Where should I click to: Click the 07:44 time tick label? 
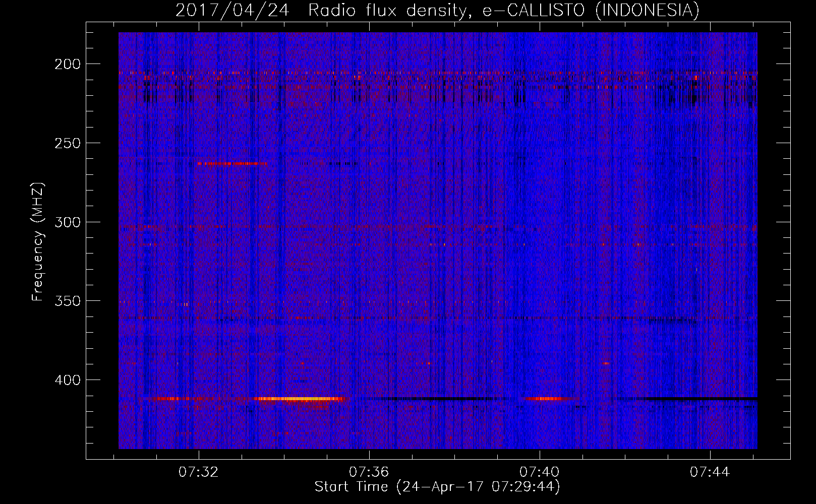[x=710, y=472]
